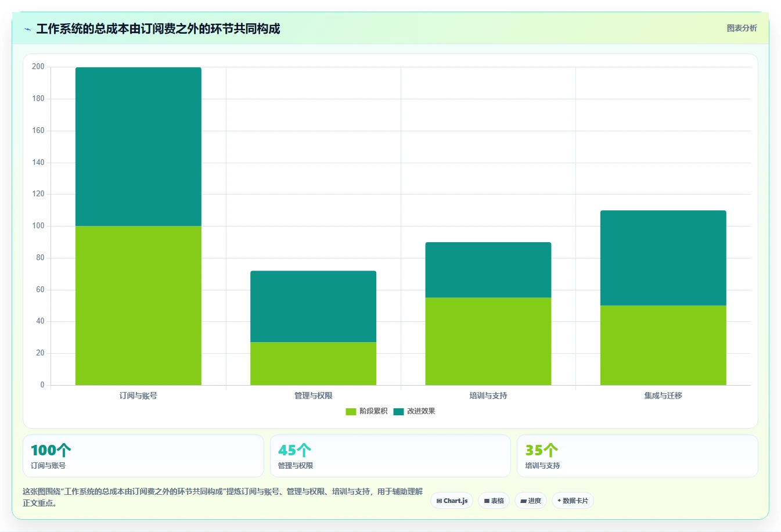781x532 pixels.
Task: Click the 阶段累积 legend label
Action: coord(373,411)
